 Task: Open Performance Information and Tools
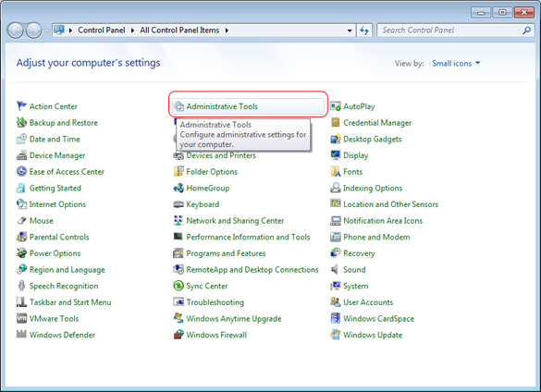[248, 237]
